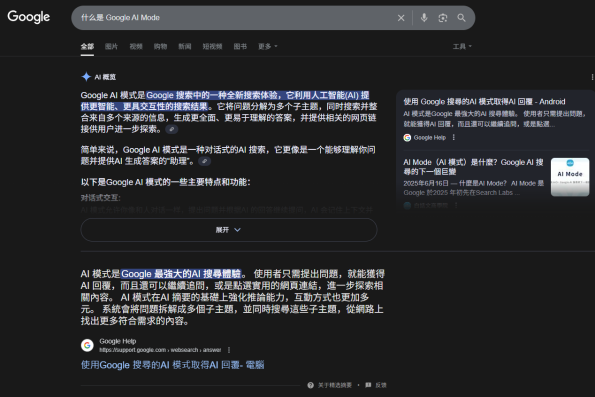Open Google Lens image search icon

[x=442, y=18]
